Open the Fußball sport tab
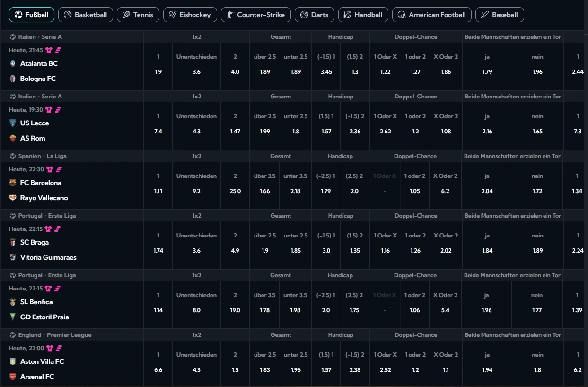The image size is (588, 387). pyautogui.click(x=32, y=15)
